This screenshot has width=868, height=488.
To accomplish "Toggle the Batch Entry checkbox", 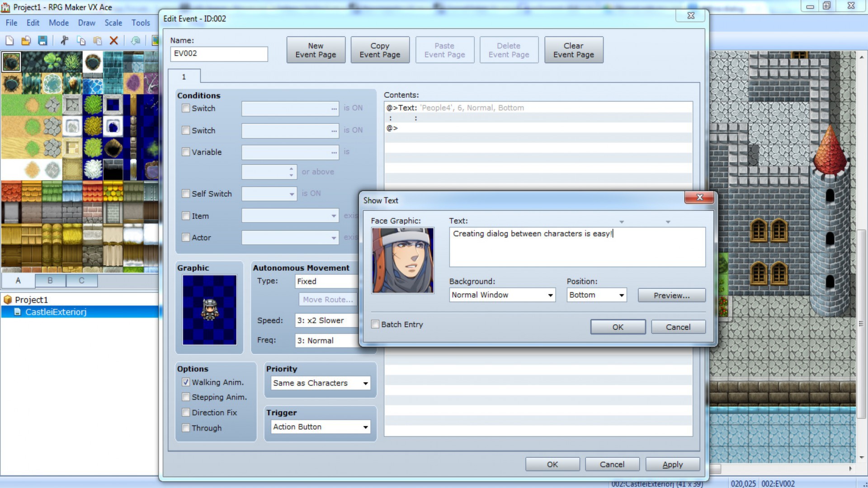I will point(375,324).
